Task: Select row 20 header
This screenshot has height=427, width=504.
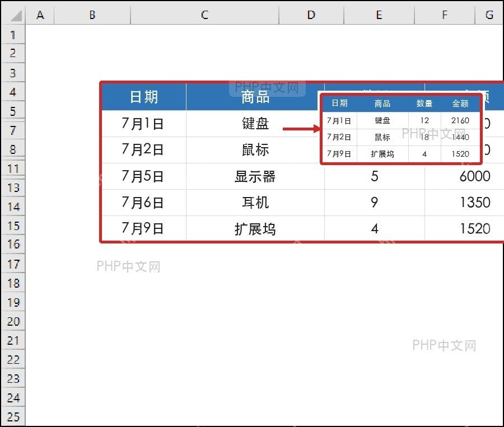Action: pos(13,321)
